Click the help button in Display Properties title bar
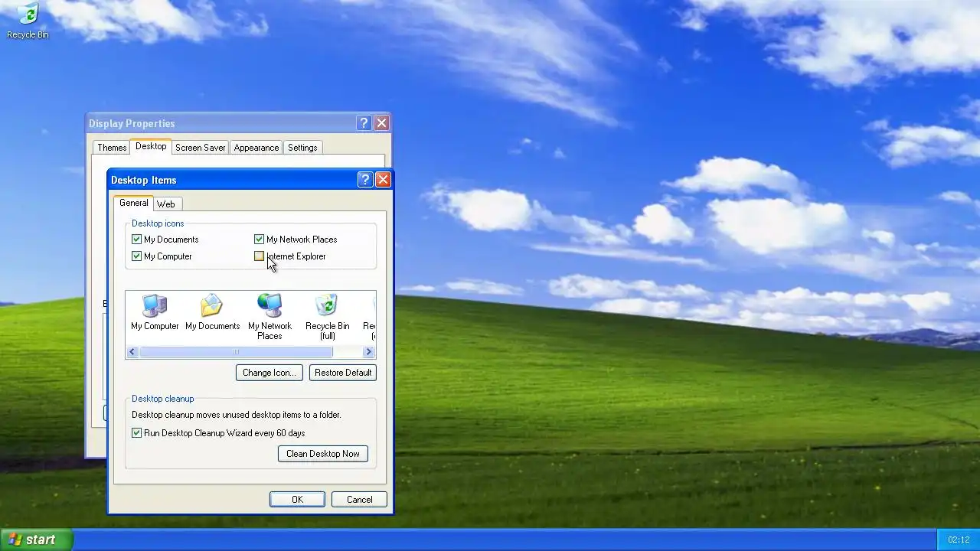This screenshot has width=980, height=551. (x=364, y=123)
